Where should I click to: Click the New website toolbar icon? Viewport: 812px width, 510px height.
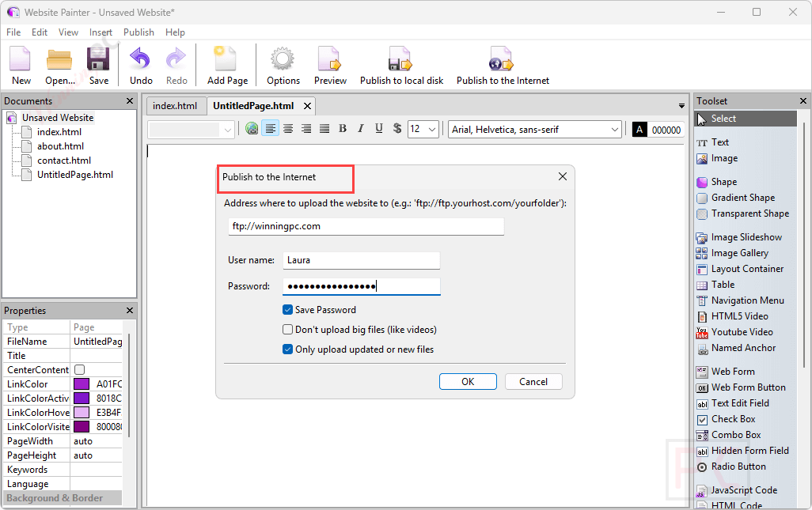(x=21, y=65)
